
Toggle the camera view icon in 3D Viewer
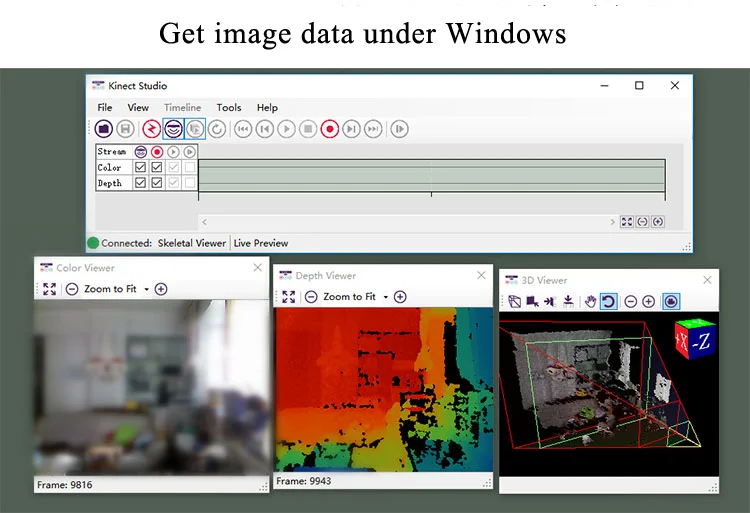point(671,302)
